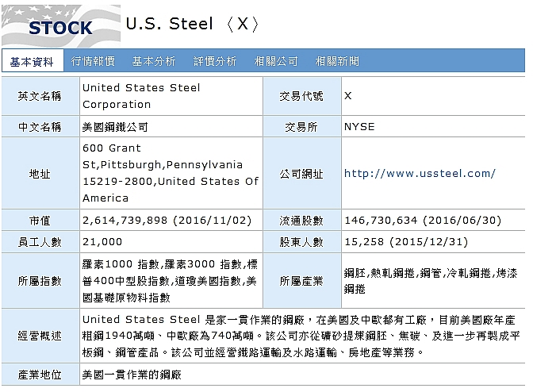Switch to the 行情報價 tab
Screen dimensions: 533x392
(93, 61)
